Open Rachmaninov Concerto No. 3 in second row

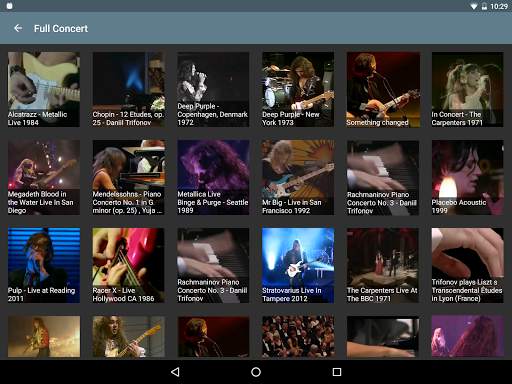coord(383,177)
